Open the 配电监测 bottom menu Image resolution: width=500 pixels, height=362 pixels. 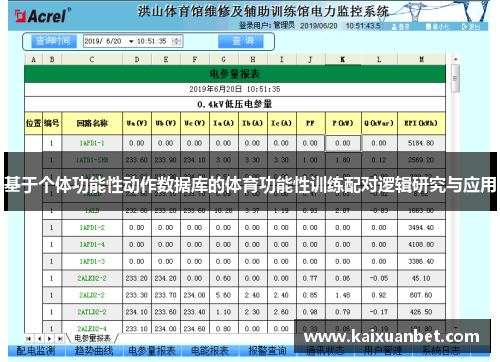coord(36,351)
